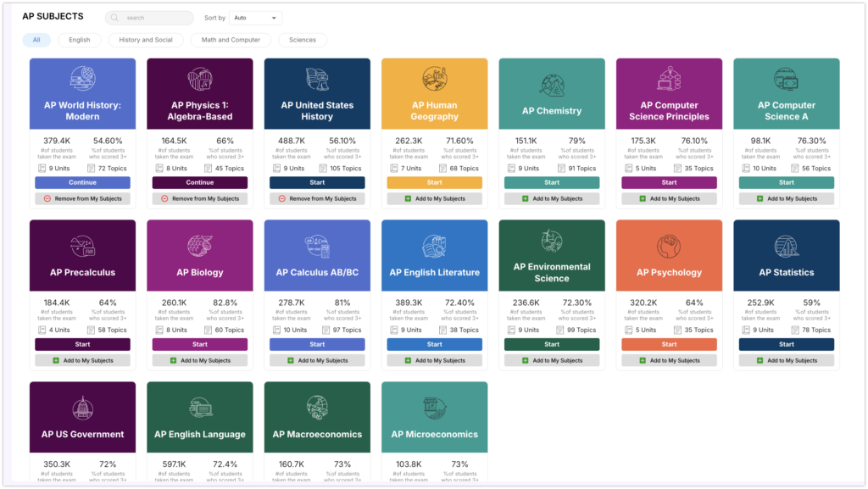Click the AP Chemistry icon
The height and width of the screenshot is (489, 868).
coord(552,85)
